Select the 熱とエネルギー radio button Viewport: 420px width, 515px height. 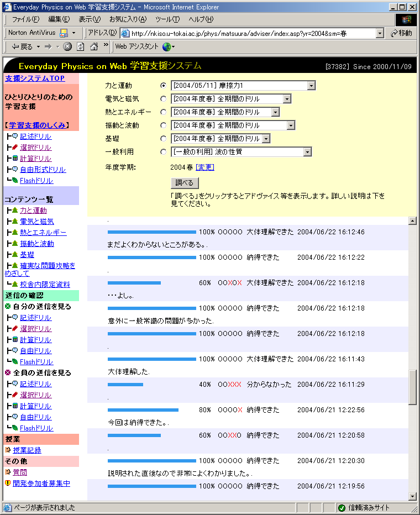click(x=163, y=112)
